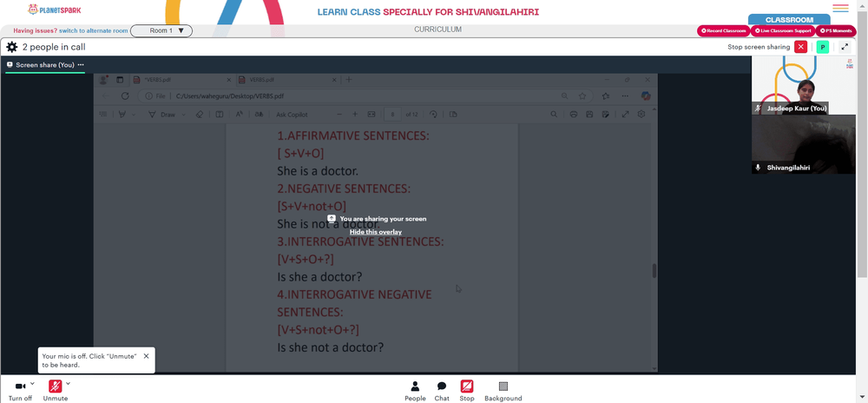
Task: Click Ask Copilot in PDF toolbar
Action: coord(292,115)
